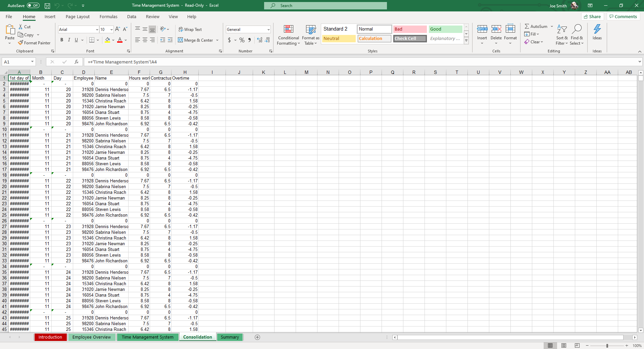Apply Percent Style format

[x=242, y=40]
